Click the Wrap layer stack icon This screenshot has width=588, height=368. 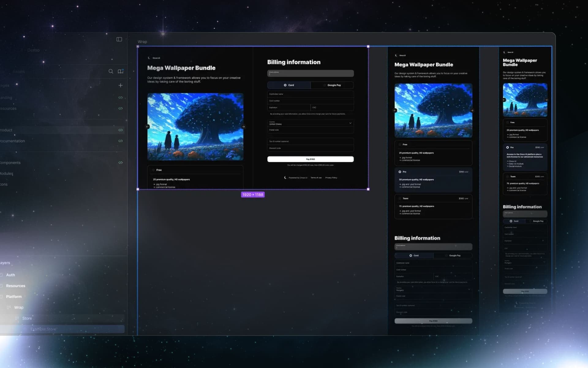pyautogui.click(x=9, y=307)
